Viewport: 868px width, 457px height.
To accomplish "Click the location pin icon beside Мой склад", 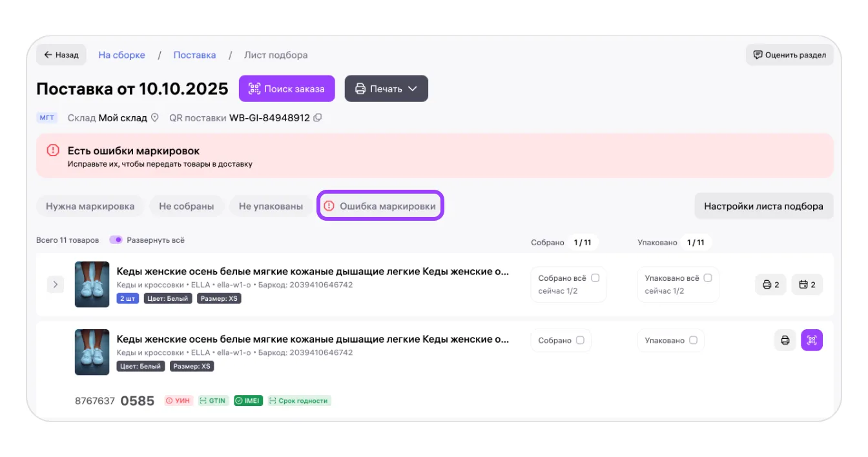I will (154, 118).
